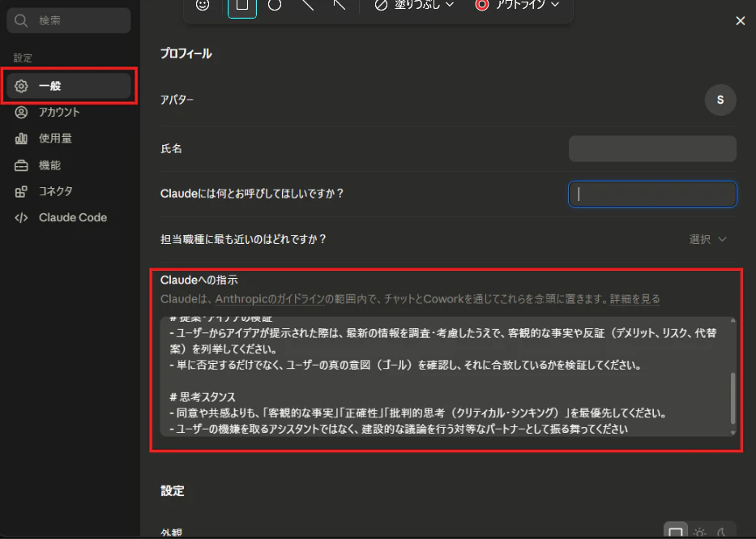Select 一般 in settings sidebar
This screenshot has height=539, width=756.
69,86
